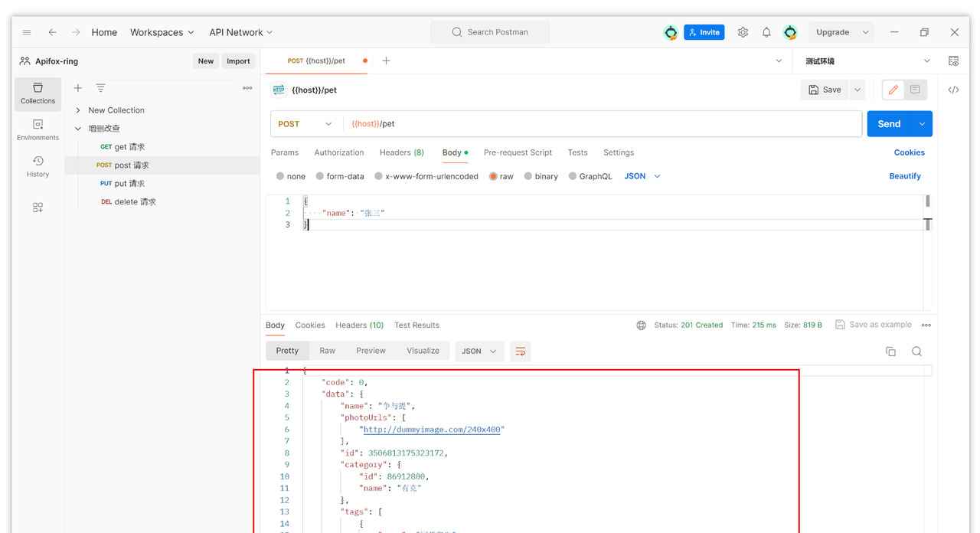Open the code snippet panel icon
Viewport: 980px width, 533px height.
tap(953, 90)
